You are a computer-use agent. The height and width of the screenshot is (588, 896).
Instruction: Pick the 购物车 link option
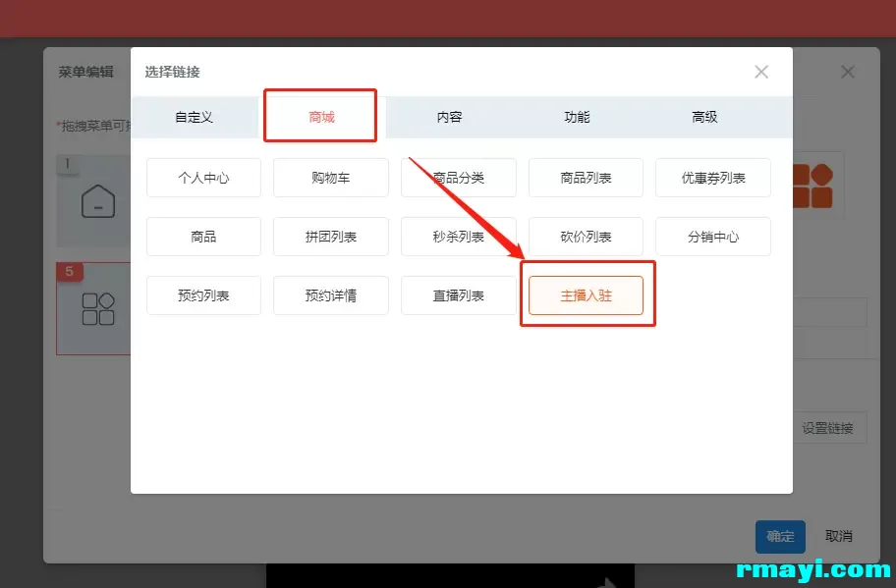(331, 178)
